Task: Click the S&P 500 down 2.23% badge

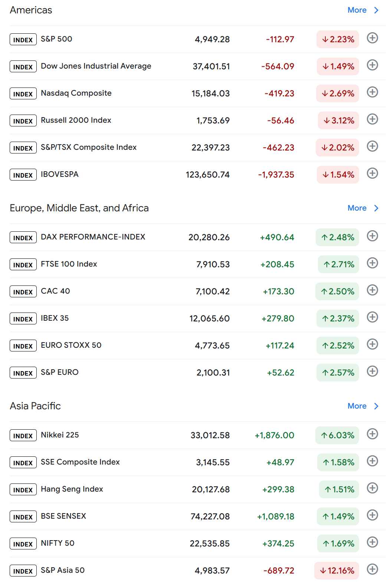Action: pos(338,39)
